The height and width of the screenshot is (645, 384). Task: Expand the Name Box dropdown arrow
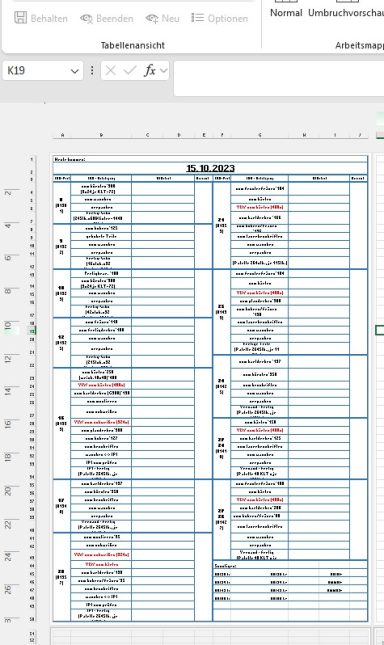tap(74, 71)
